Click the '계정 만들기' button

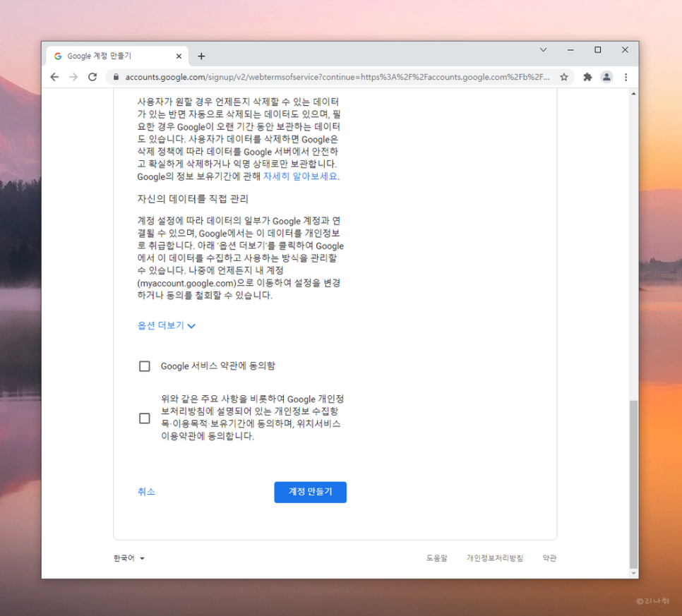coord(310,492)
